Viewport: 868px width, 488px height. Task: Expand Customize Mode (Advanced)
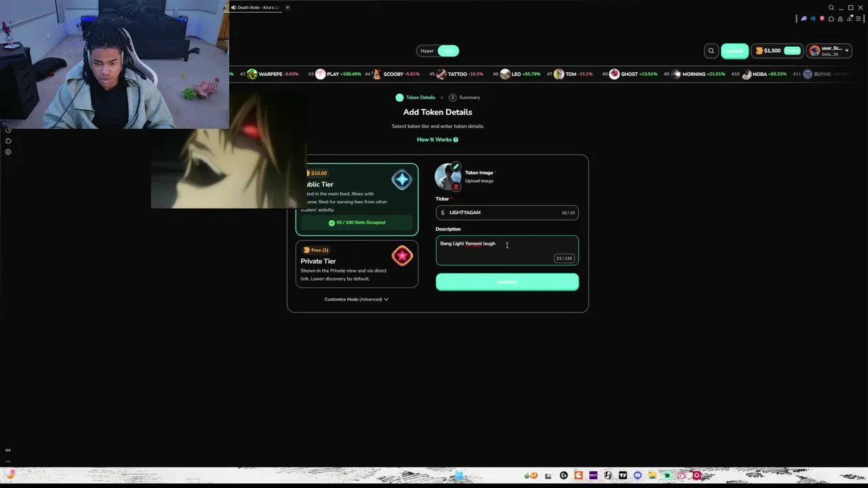(x=357, y=299)
